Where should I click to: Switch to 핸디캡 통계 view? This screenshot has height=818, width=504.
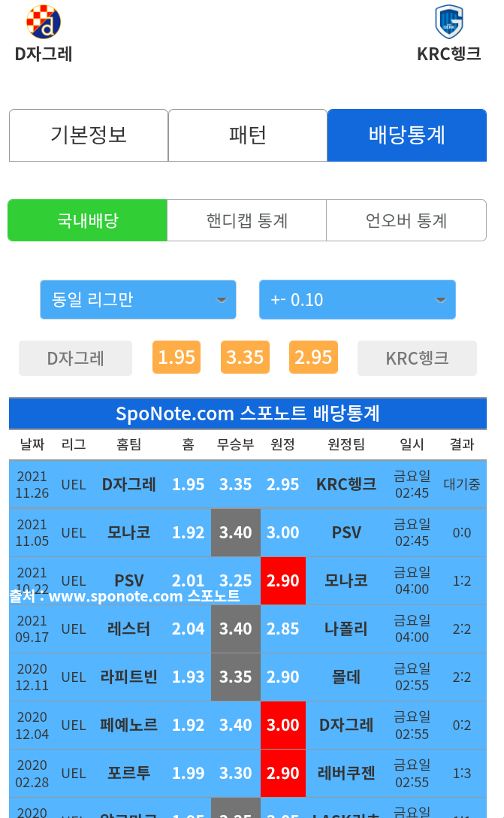tap(246, 220)
